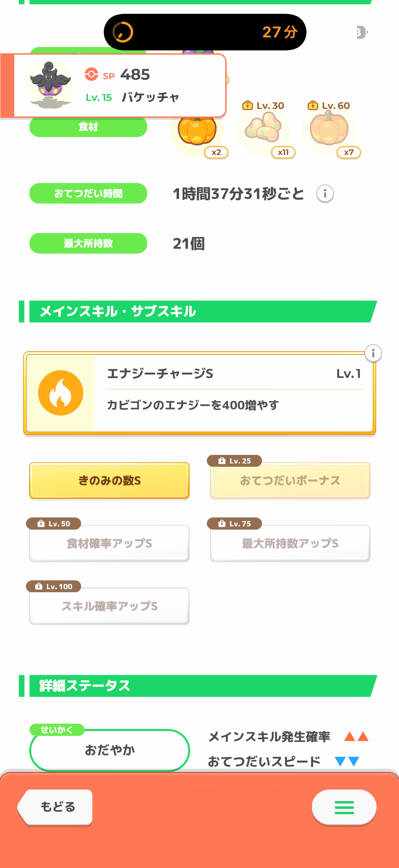Image resolution: width=399 pixels, height=868 pixels.
Task: Tap locked 最大所持数アップS sub skill
Action: pos(290,543)
